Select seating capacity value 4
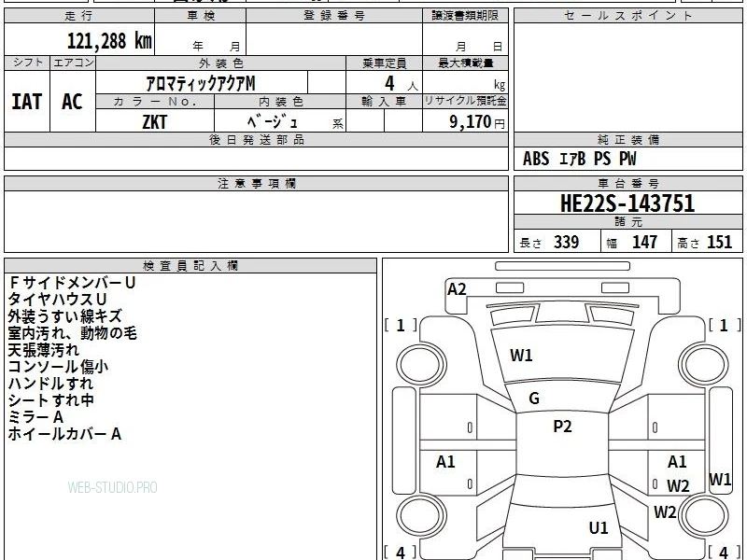The height and width of the screenshot is (560, 747). click(389, 83)
